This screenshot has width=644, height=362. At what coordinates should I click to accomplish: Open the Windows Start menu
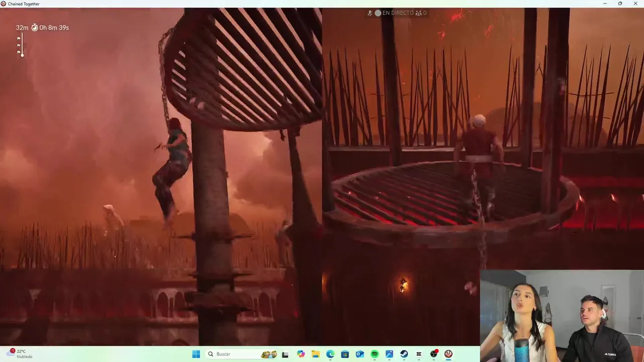coord(196,354)
